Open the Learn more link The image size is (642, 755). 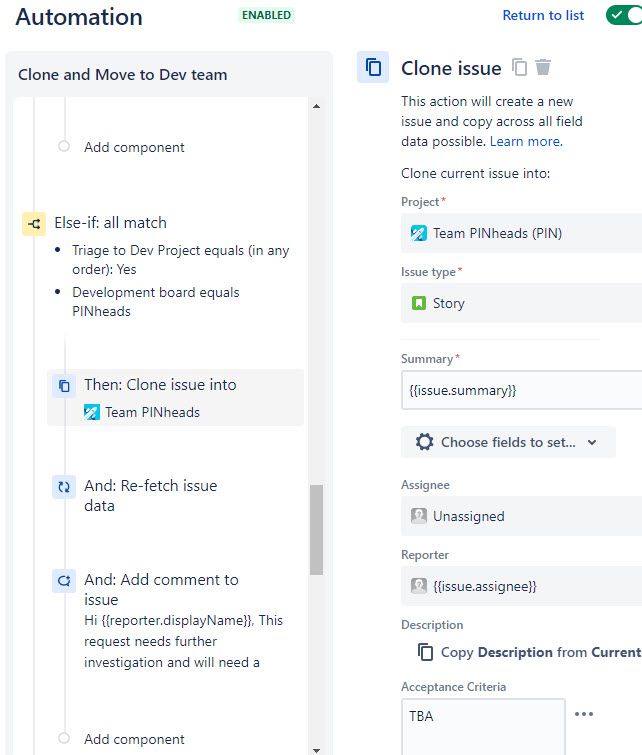pos(526,142)
